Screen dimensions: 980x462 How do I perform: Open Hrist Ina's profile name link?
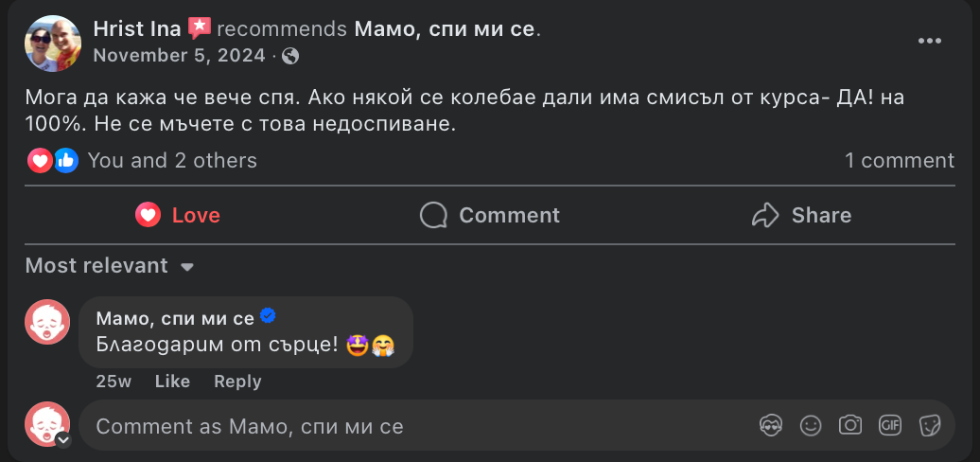136,29
